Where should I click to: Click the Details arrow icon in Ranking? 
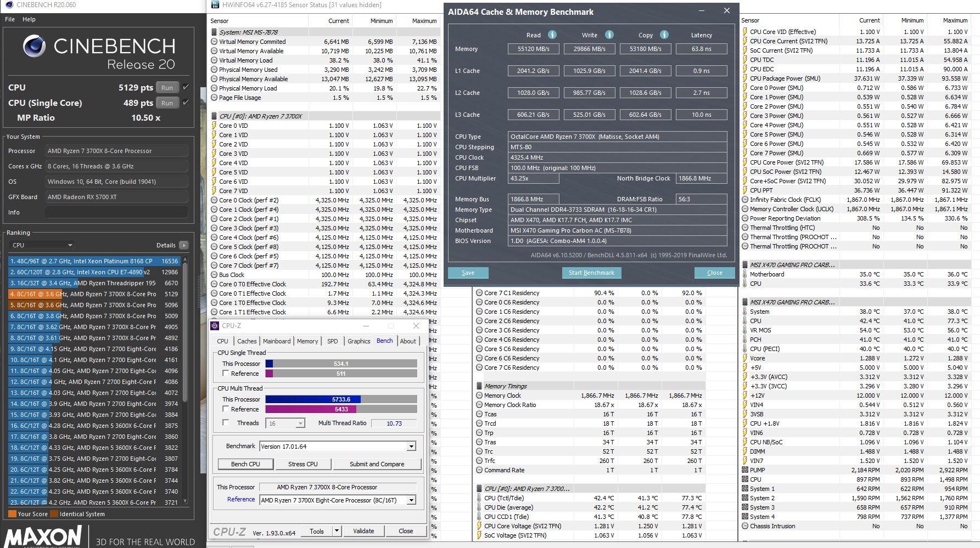click(x=183, y=245)
